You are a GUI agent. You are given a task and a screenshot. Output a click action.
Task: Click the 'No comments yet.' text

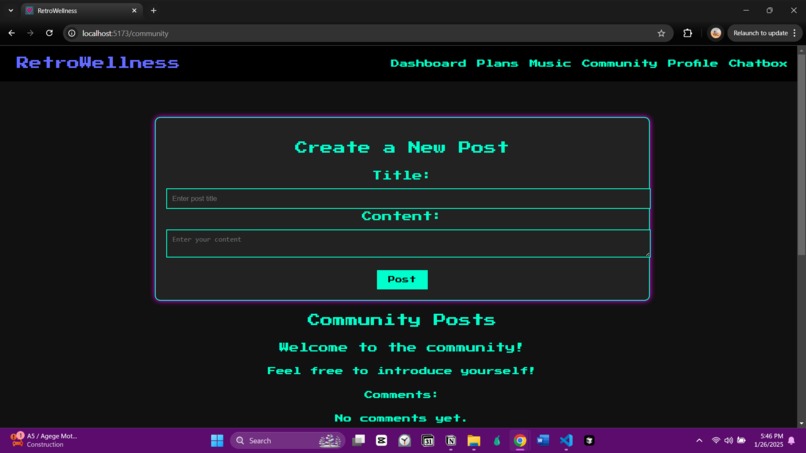[401, 418]
